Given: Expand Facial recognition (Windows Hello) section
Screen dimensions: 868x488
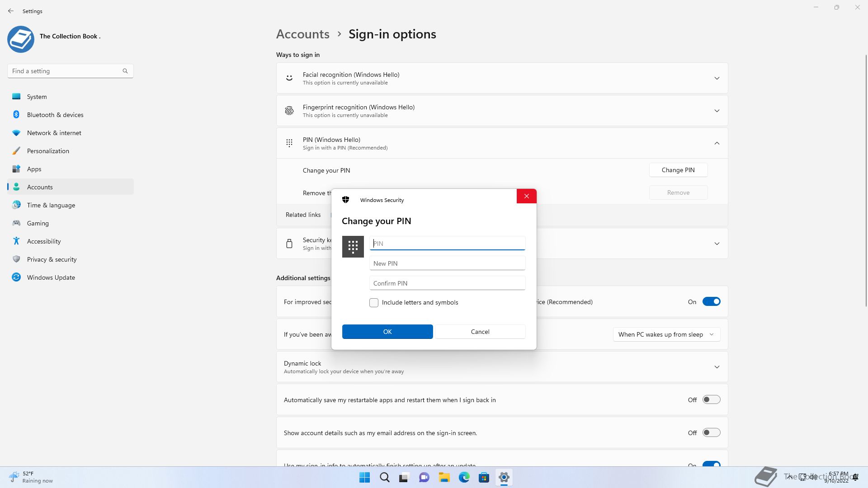Looking at the screenshot, I should (x=717, y=78).
